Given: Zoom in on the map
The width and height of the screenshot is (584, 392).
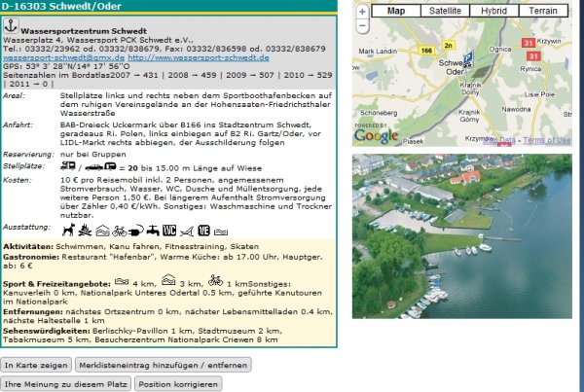Looking at the screenshot, I should point(362,12).
